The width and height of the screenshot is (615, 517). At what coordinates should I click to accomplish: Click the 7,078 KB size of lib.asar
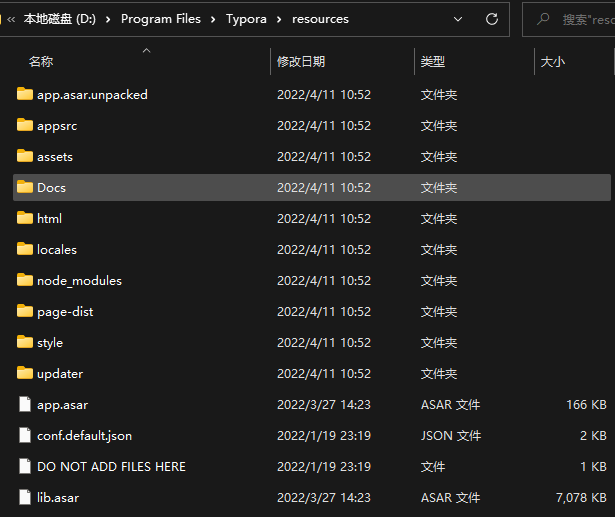click(581, 497)
